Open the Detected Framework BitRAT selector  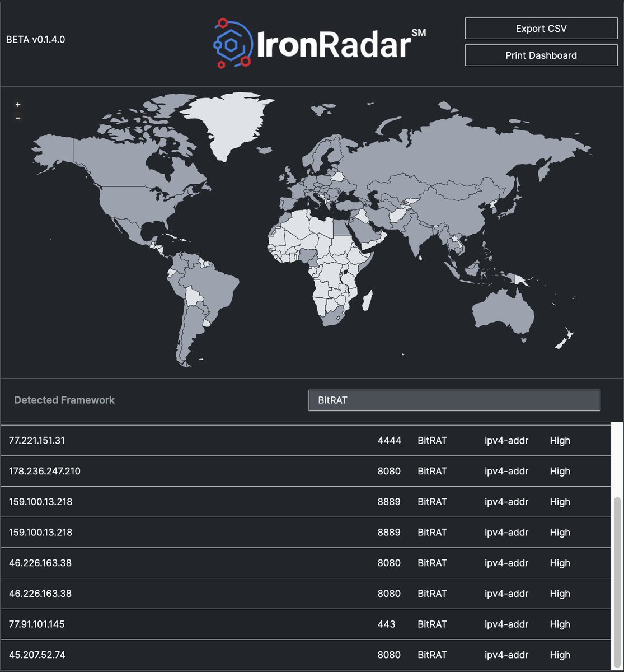coord(454,400)
